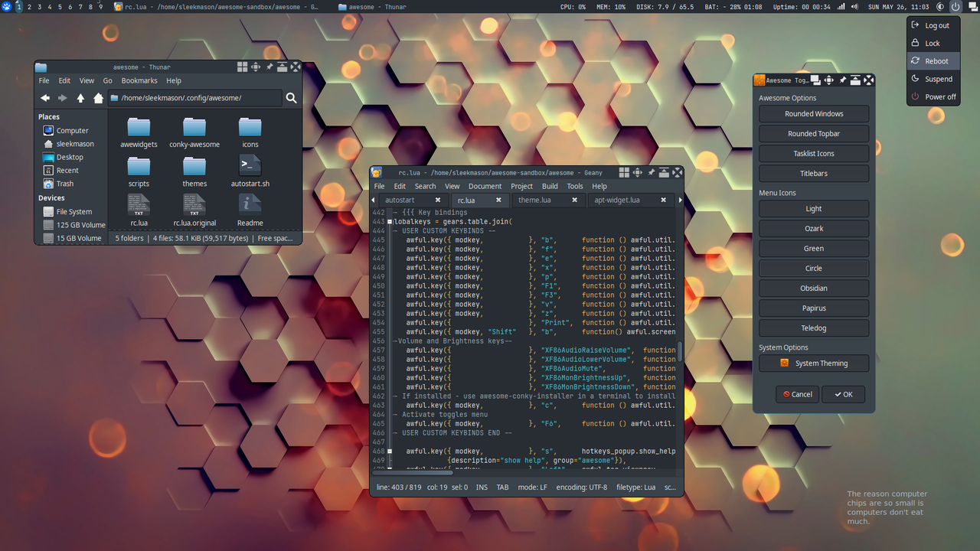Image resolution: width=980 pixels, height=551 pixels.
Task: Click Cancel in Awesome Toggles dialog
Action: (797, 394)
